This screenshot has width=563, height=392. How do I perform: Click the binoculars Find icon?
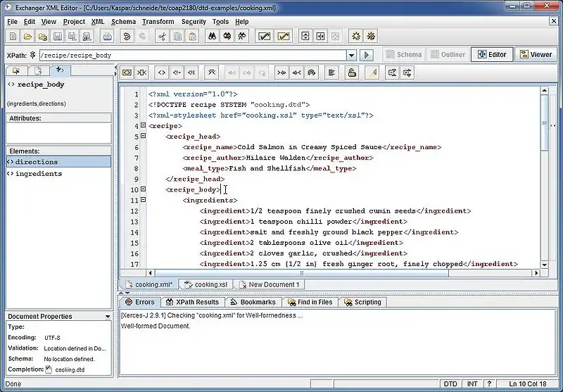tap(211, 36)
